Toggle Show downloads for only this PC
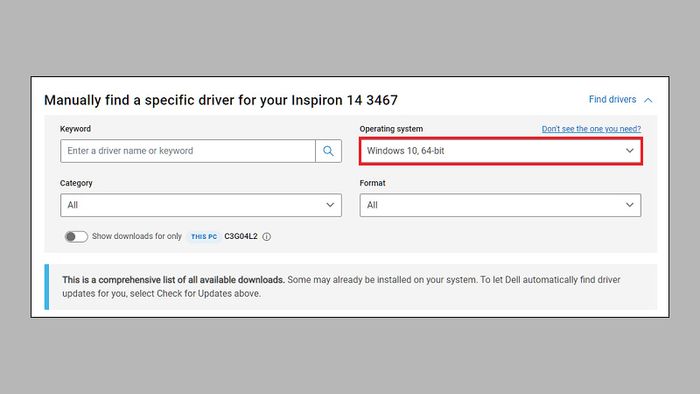 click(76, 236)
